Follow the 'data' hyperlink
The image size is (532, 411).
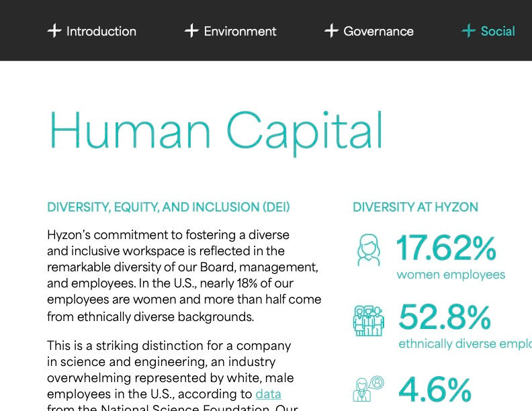[x=269, y=394]
